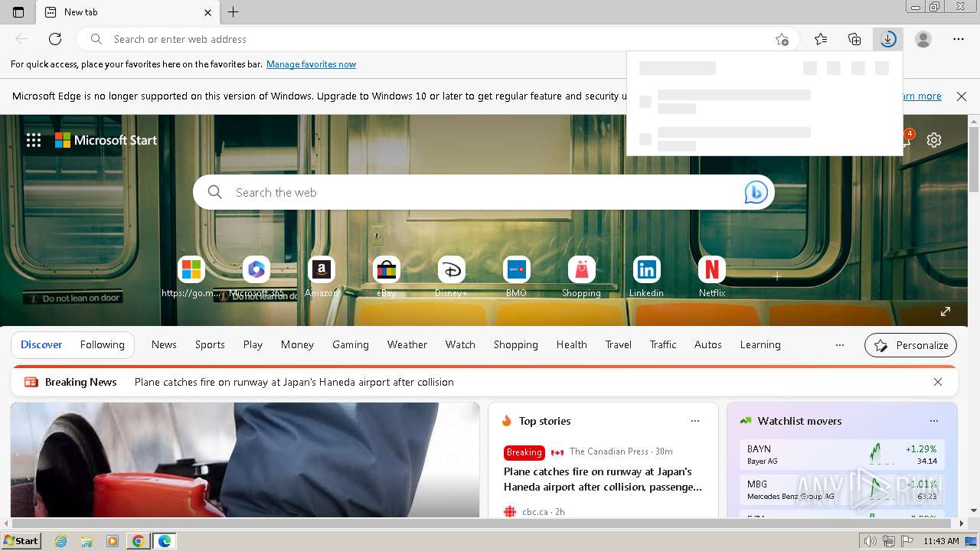Screen dimensions: 980x551
Task: Open the Windows Start menu
Action: (21, 541)
